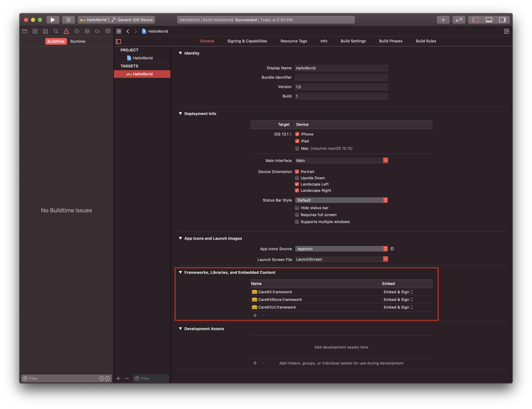This screenshot has height=409, width=532.
Task: Click the Library plus button in toolbar
Action: coord(443,20)
